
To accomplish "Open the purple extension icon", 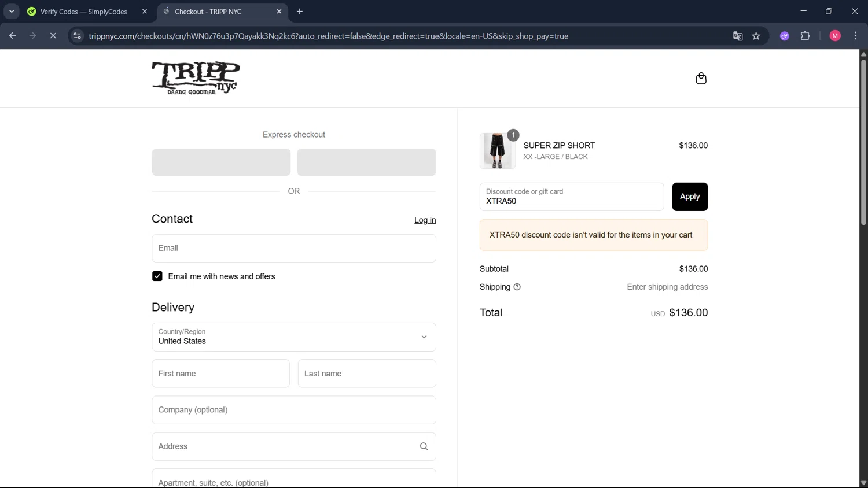I will [x=785, y=36].
